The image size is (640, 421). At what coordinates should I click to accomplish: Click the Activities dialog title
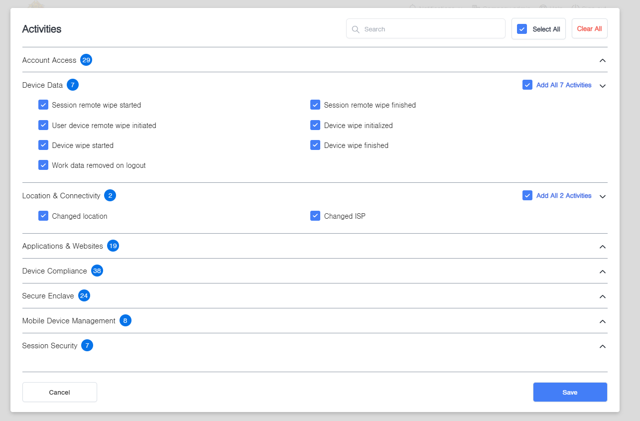(42, 29)
